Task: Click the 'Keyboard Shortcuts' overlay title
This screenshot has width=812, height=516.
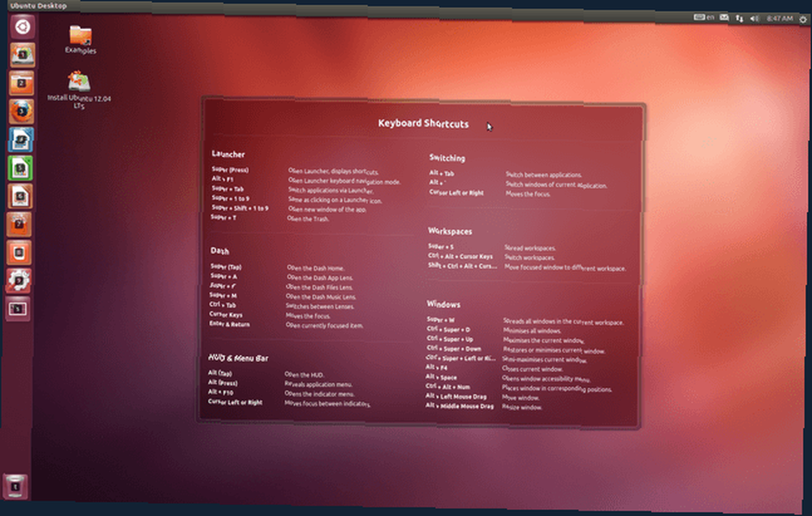Action: [x=423, y=124]
